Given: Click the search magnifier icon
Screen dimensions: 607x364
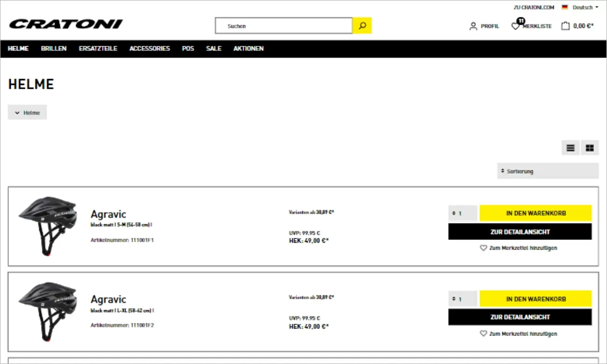Looking at the screenshot, I should click(x=362, y=26).
